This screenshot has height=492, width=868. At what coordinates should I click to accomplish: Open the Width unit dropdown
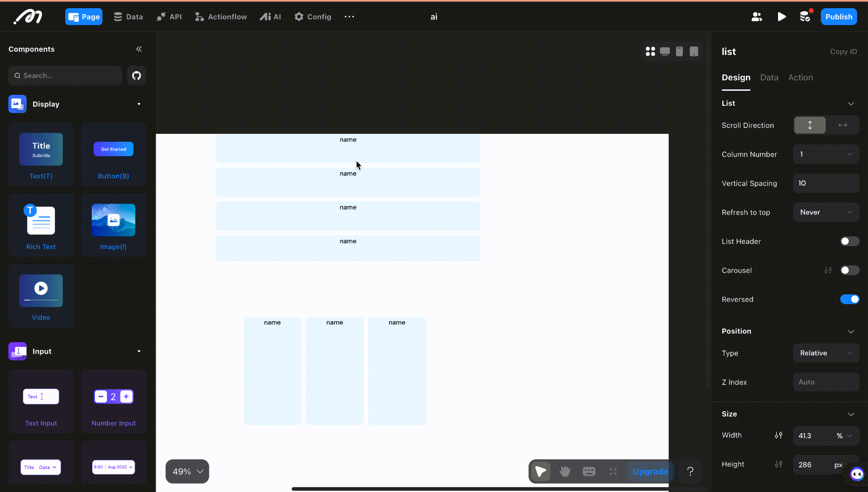844,436
